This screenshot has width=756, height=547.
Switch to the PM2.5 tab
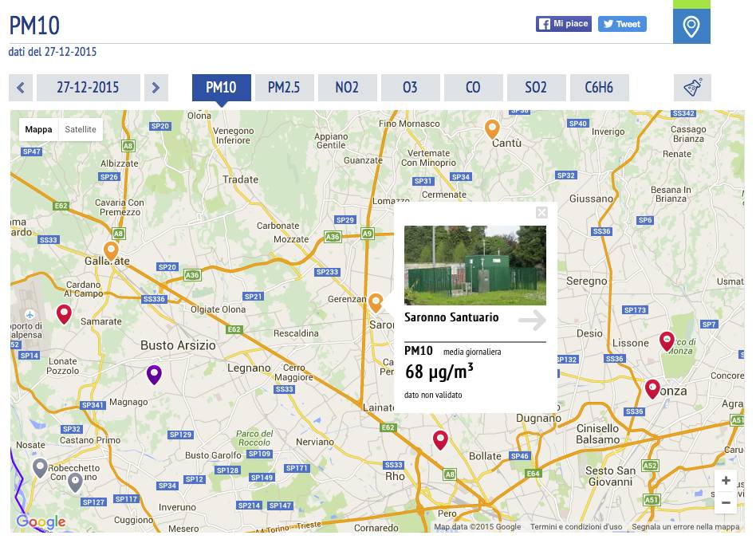point(284,88)
